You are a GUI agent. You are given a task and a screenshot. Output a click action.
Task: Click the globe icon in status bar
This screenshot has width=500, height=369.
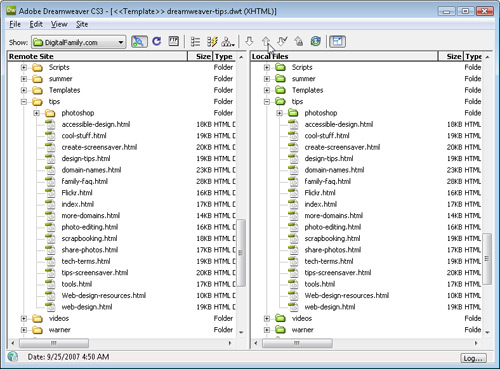(x=13, y=357)
